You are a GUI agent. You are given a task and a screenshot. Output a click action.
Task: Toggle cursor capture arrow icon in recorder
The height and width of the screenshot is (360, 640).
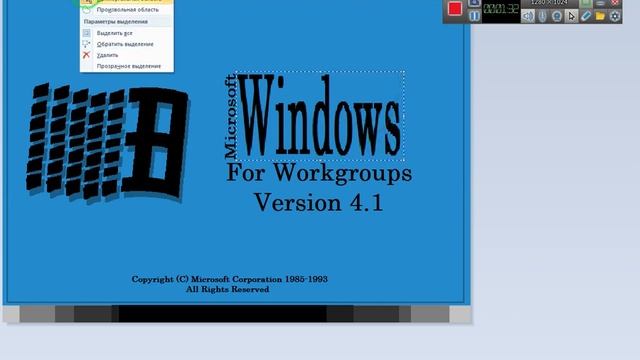[571, 16]
